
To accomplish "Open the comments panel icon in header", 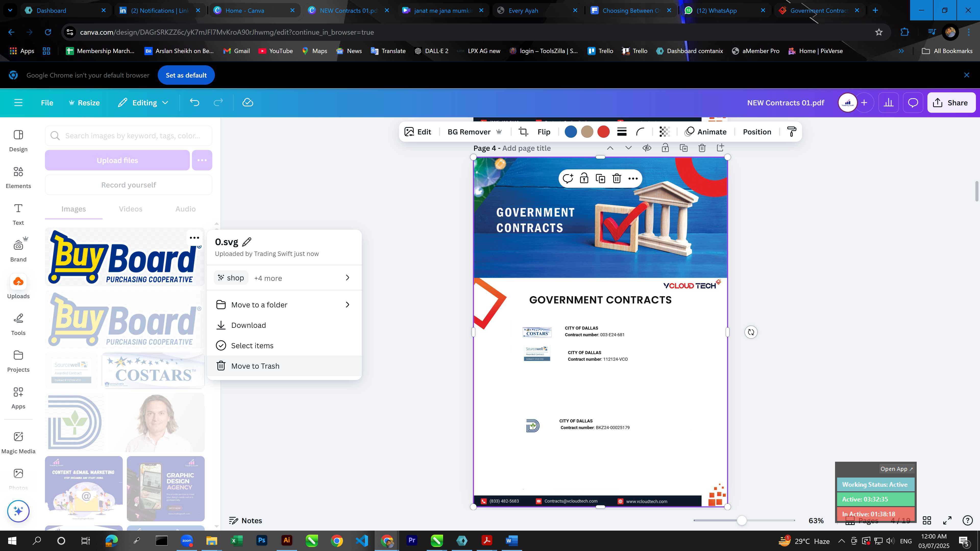I will tap(913, 103).
